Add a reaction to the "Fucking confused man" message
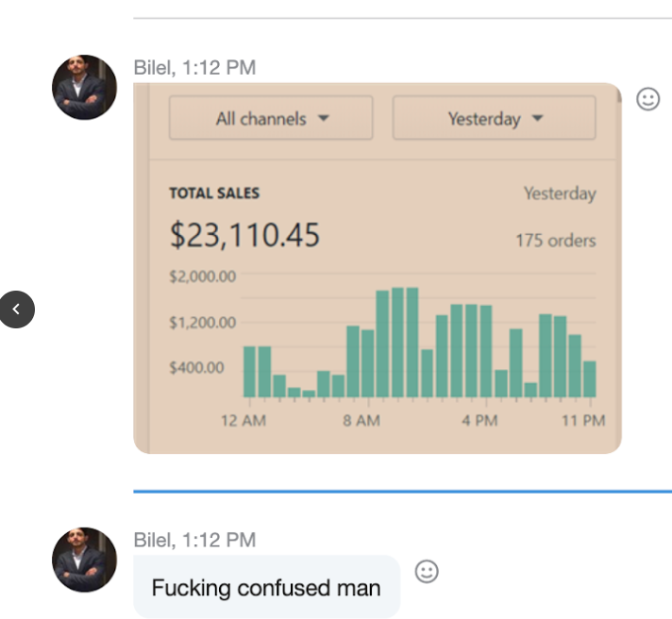This screenshot has width=672, height=619. 427,572
